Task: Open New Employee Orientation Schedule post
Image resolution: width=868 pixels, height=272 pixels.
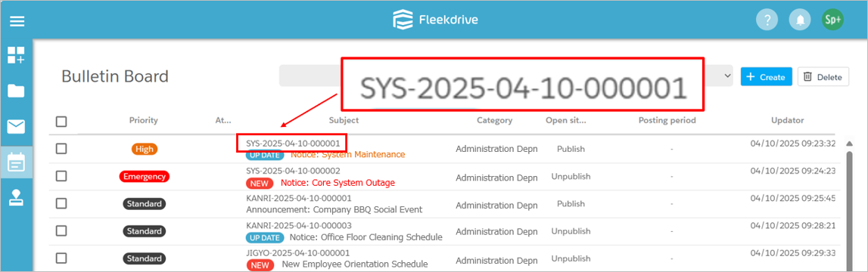Action: [355, 264]
